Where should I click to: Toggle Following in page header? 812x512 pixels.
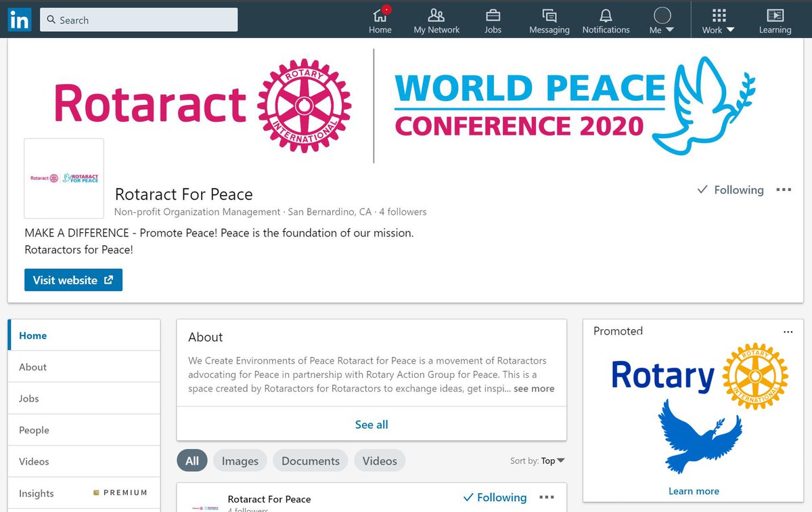click(x=730, y=190)
